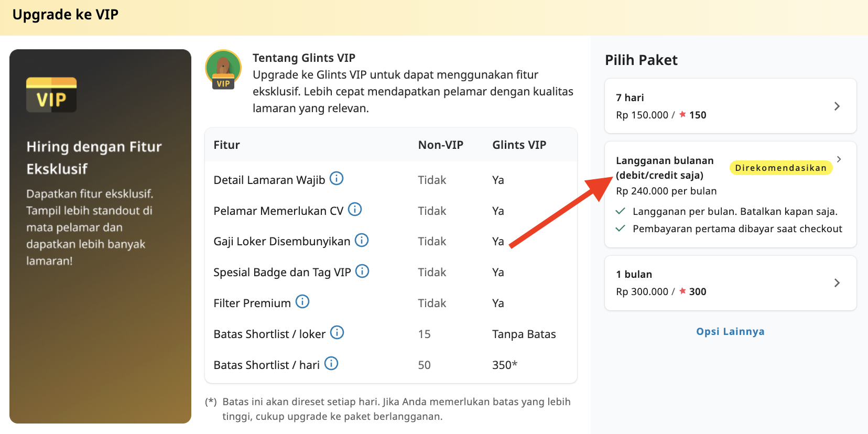This screenshot has height=434, width=868.
Task: Expand the Langganan bulanan package chevron
Action: [839, 159]
